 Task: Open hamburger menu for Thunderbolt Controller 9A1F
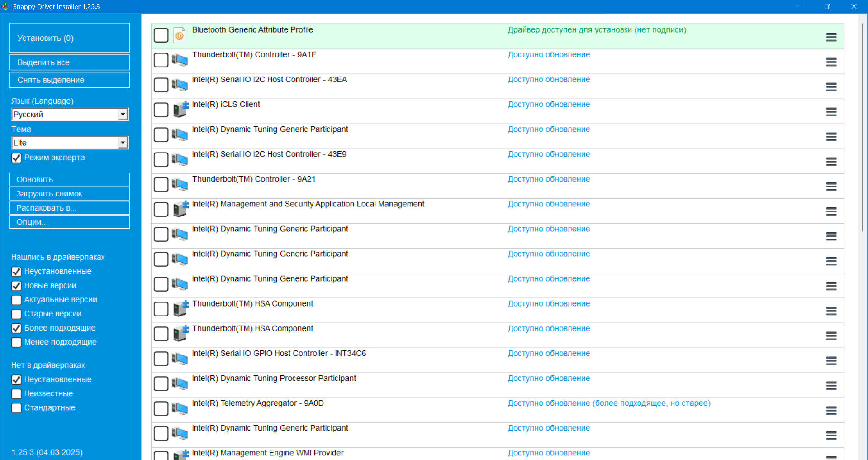831,62
